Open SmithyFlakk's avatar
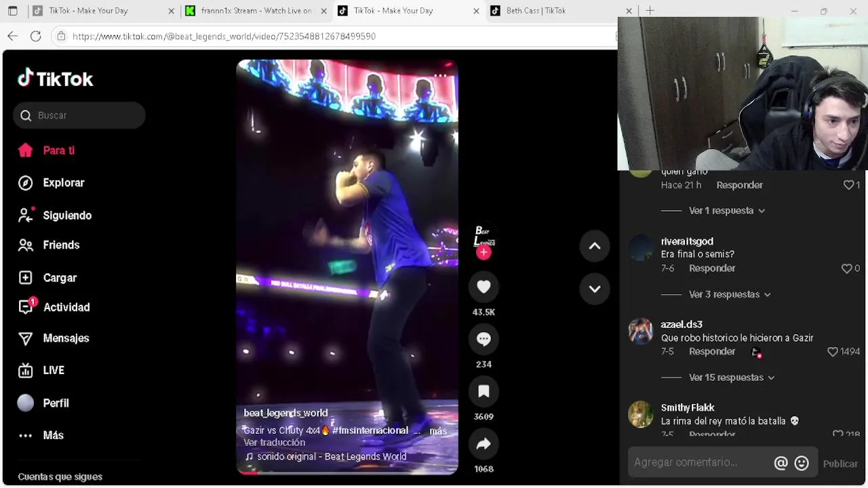Screen dimensions: 868x488 (640, 415)
